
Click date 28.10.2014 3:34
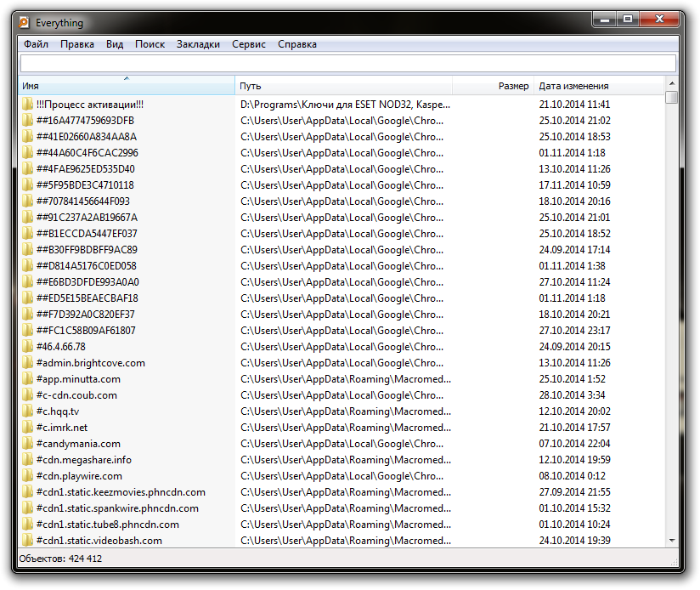tap(572, 395)
